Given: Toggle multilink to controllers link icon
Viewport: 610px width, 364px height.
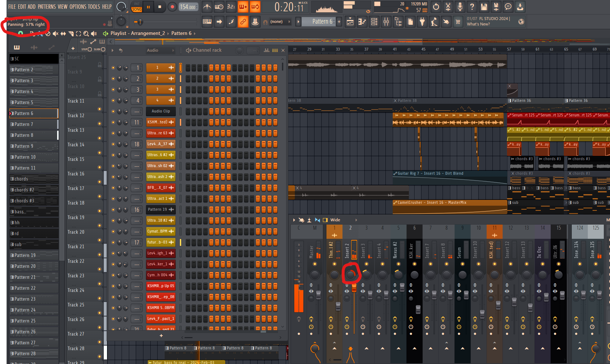Looking at the screenshot, I should [243, 22].
